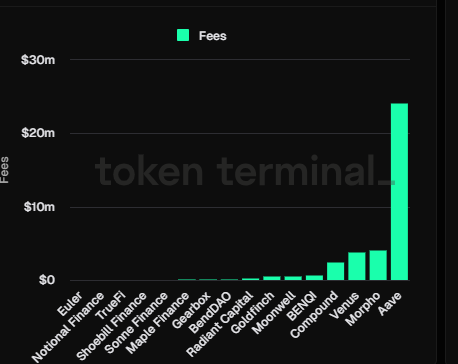The width and height of the screenshot is (458, 364).
Task: Click the Gearbox axis label
Action: [191, 310]
